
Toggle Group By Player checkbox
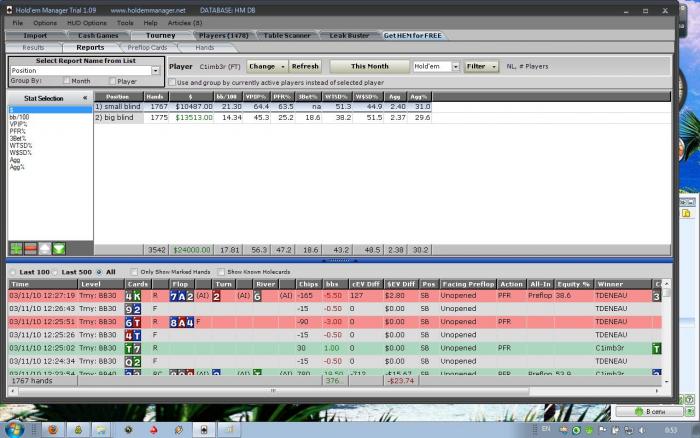[112, 81]
